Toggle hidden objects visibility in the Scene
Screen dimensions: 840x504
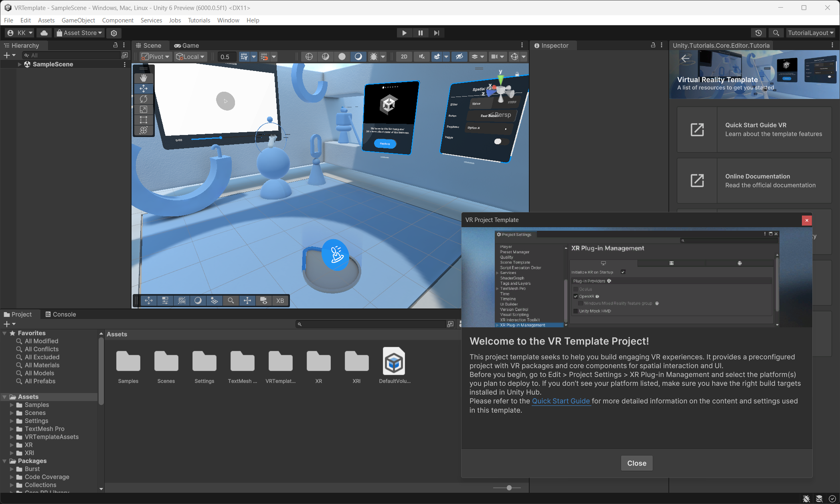[459, 56]
